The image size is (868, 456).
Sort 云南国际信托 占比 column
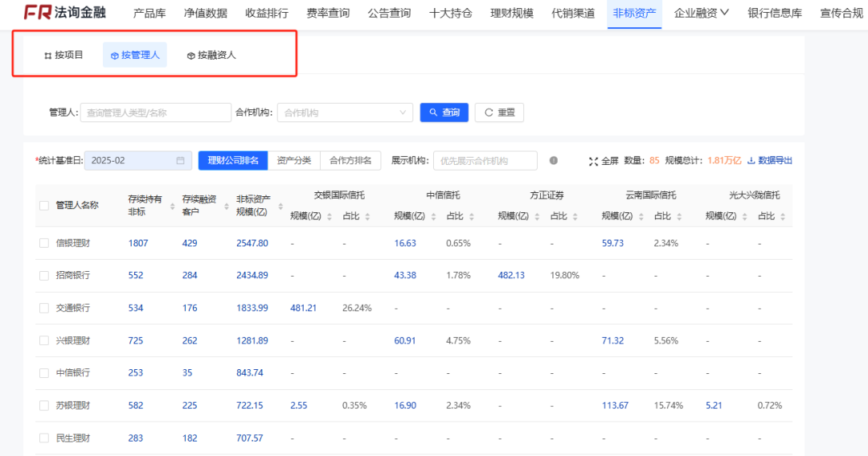(679, 216)
